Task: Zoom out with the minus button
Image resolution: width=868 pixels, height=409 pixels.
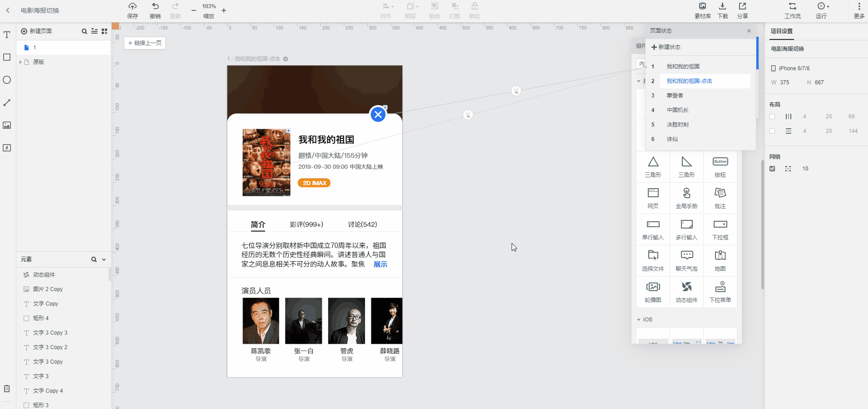Action: point(194,10)
